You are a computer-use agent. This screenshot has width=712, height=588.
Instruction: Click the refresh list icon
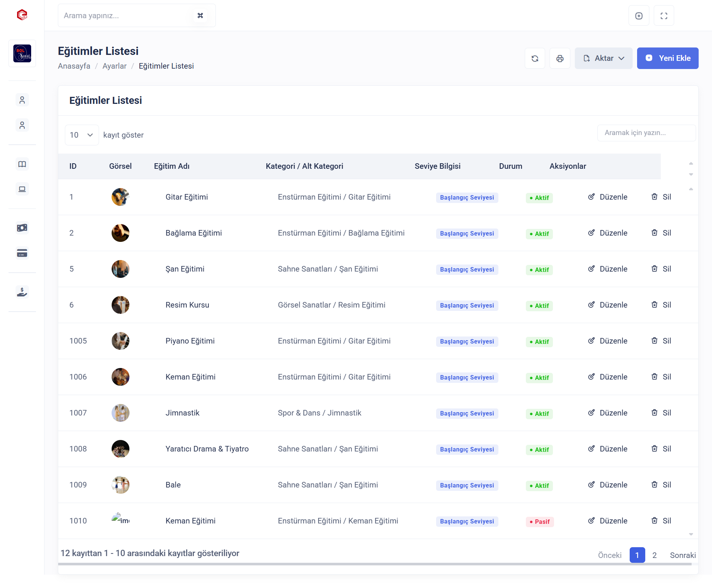tap(535, 58)
